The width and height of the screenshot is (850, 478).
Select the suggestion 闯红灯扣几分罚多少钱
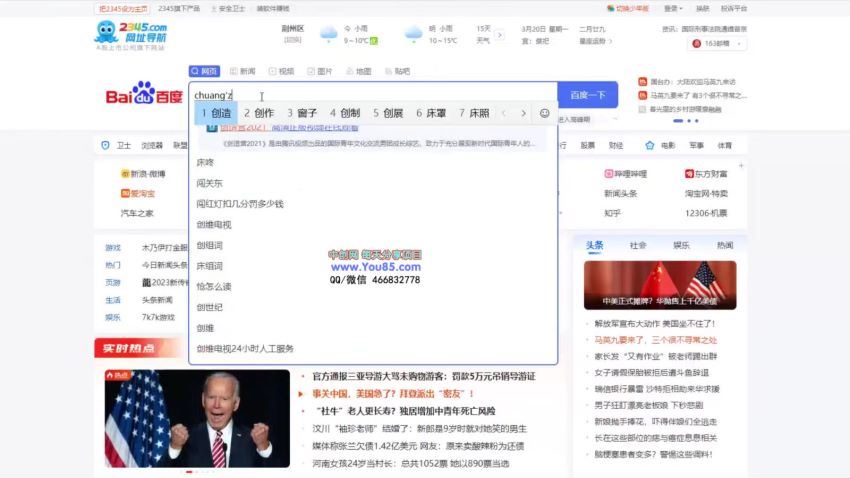point(240,204)
